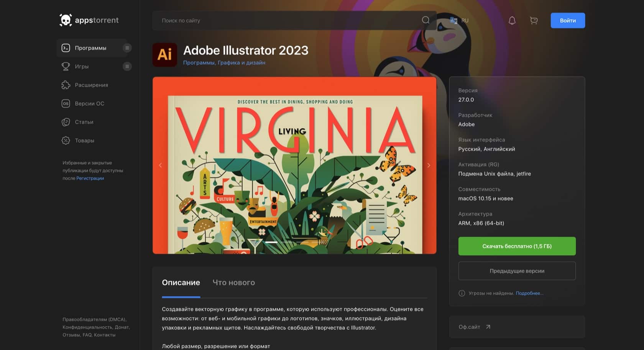Open the Программы section

[90, 48]
